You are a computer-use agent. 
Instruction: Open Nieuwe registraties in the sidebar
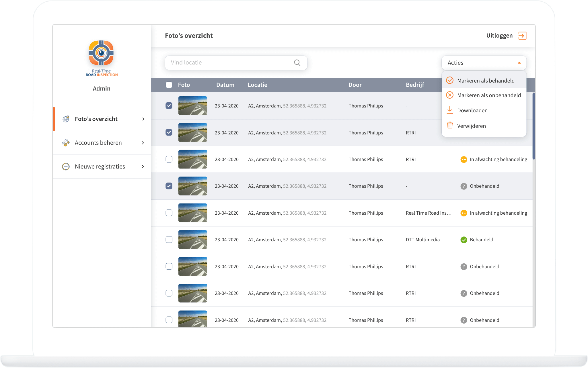click(102, 167)
